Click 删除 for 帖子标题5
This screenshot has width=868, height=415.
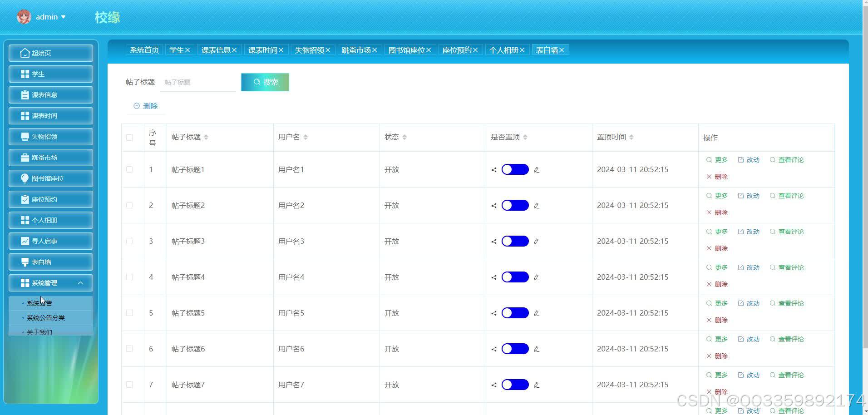click(x=717, y=320)
